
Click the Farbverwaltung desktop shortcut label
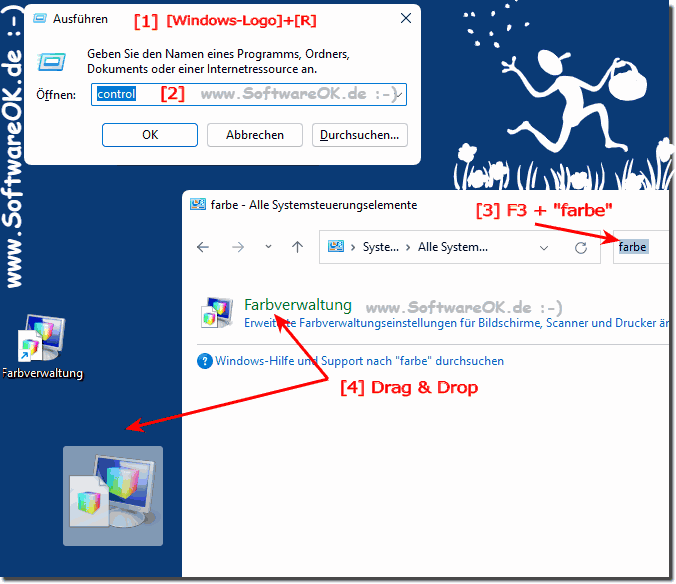pos(42,373)
